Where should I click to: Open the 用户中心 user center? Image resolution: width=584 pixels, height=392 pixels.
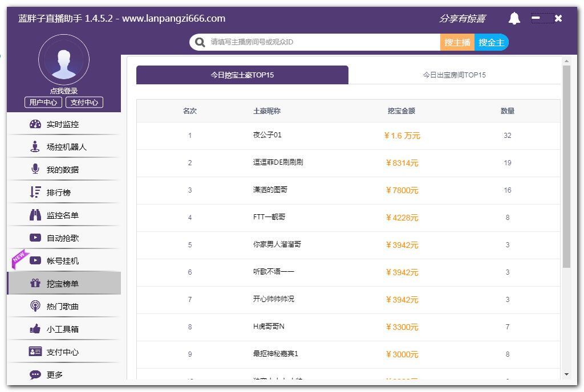43,103
